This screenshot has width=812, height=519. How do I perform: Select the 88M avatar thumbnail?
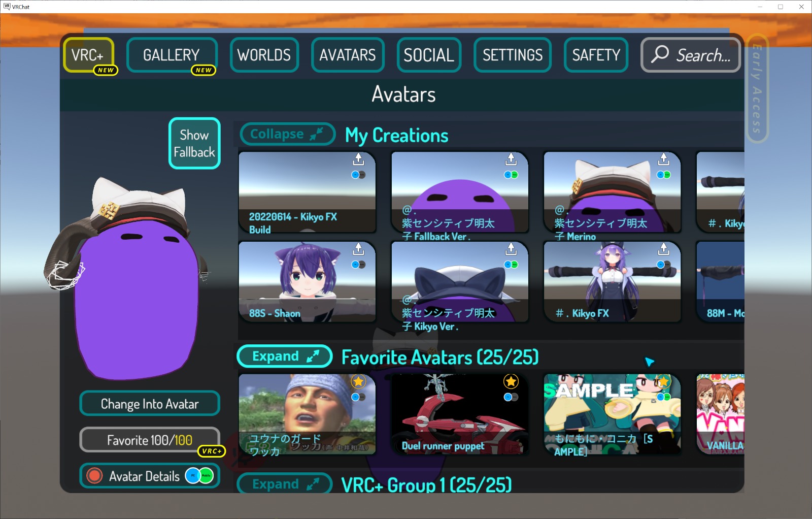point(720,282)
